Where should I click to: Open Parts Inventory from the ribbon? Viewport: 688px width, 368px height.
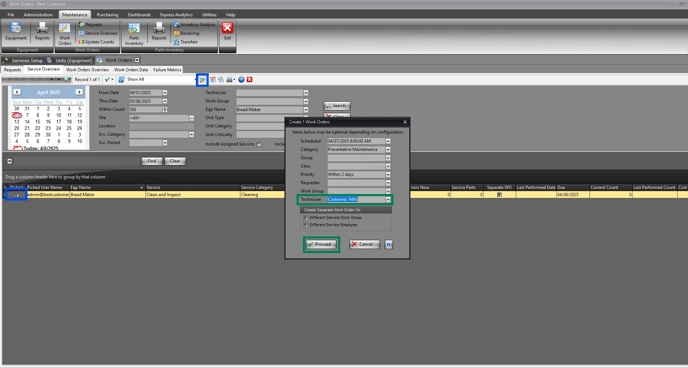(x=134, y=34)
